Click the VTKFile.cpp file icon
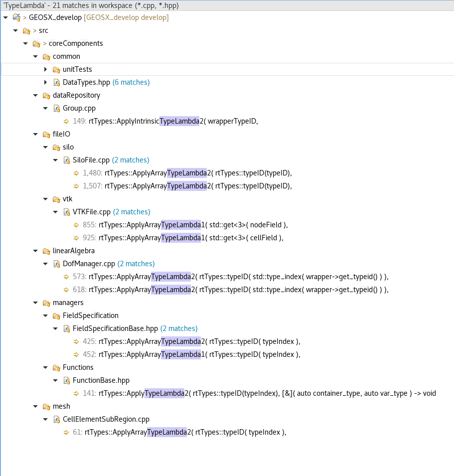This screenshot has width=454, height=476. (x=66, y=212)
